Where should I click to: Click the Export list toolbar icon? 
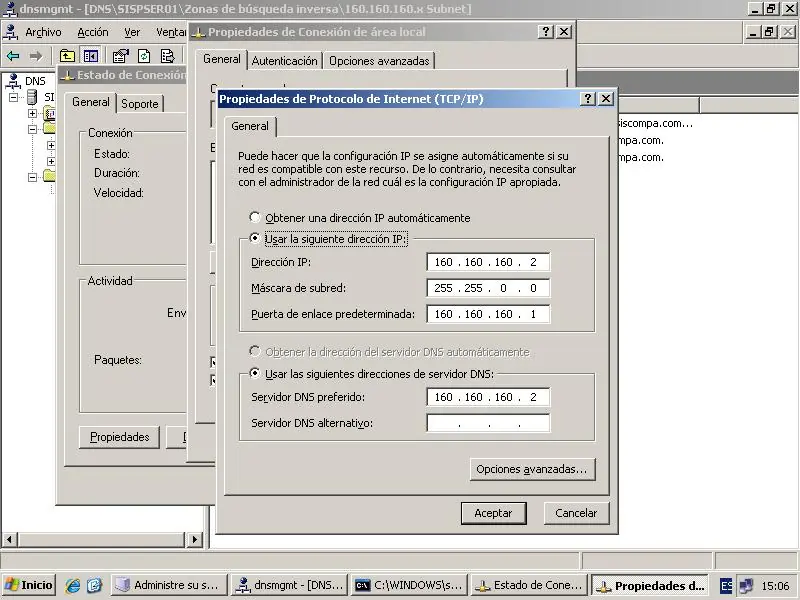click(x=167, y=56)
